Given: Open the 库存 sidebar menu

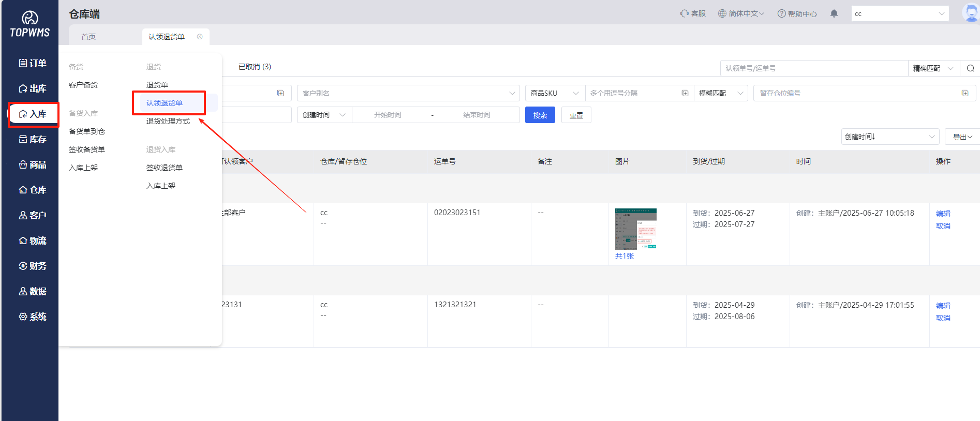Looking at the screenshot, I should (x=32, y=139).
